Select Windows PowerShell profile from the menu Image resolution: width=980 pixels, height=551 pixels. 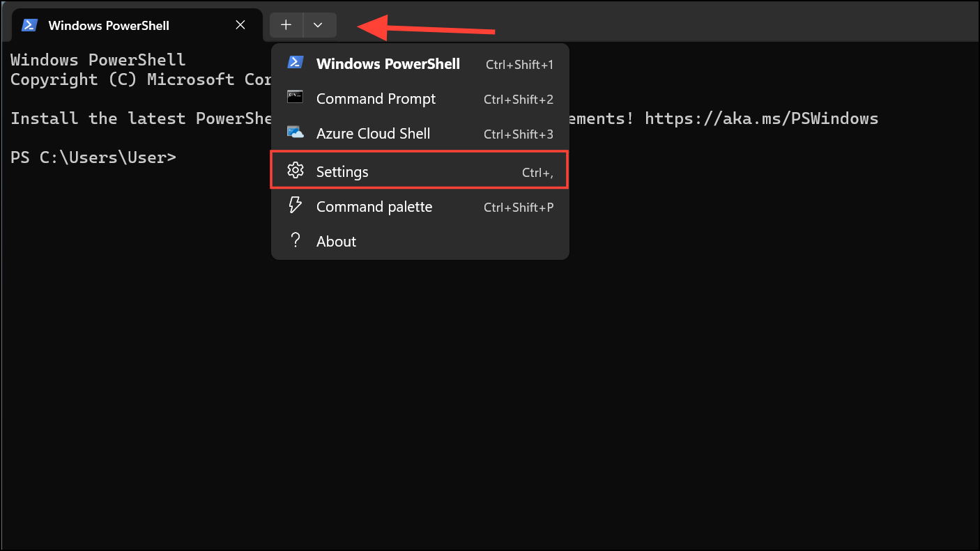tap(388, 64)
